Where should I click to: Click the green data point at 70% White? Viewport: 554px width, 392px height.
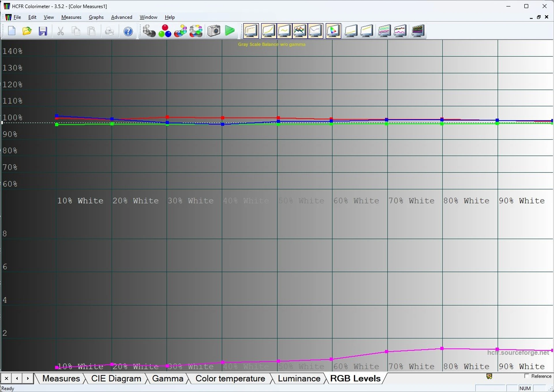pyautogui.click(x=386, y=124)
